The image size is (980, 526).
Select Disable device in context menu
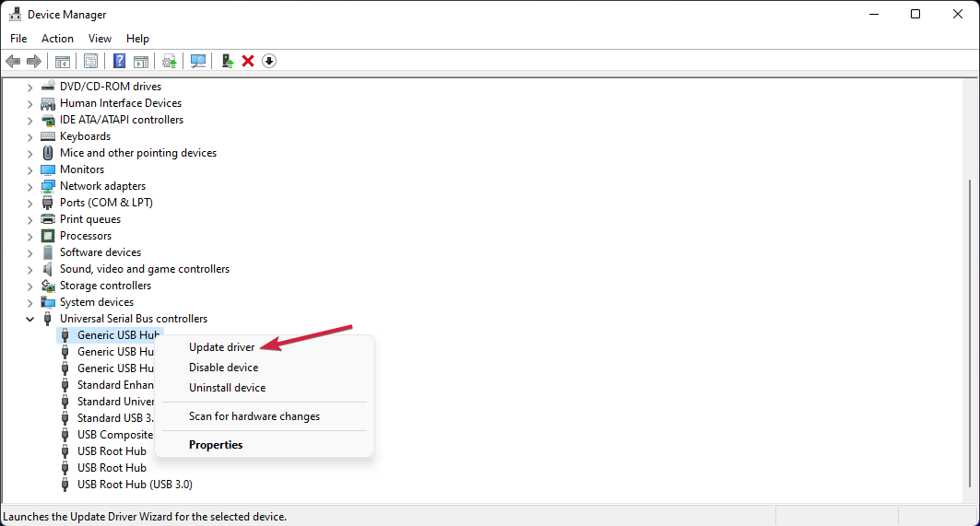pyautogui.click(x=223, y=368)
